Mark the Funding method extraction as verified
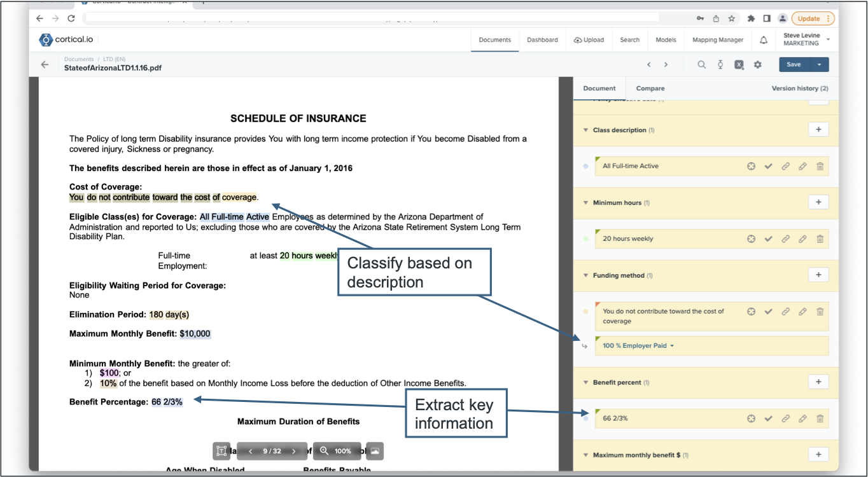This screenshot has width=868, height=477. click(x=768, y=312)
